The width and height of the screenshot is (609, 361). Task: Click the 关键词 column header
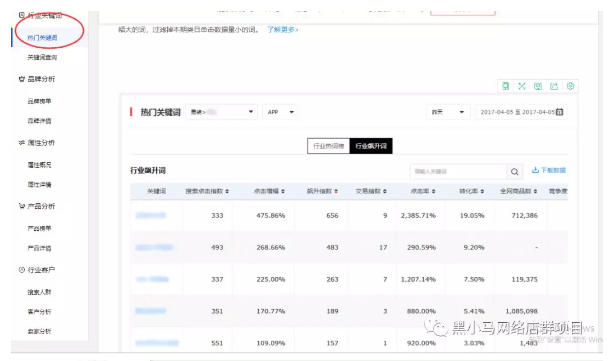pos(157,191)
